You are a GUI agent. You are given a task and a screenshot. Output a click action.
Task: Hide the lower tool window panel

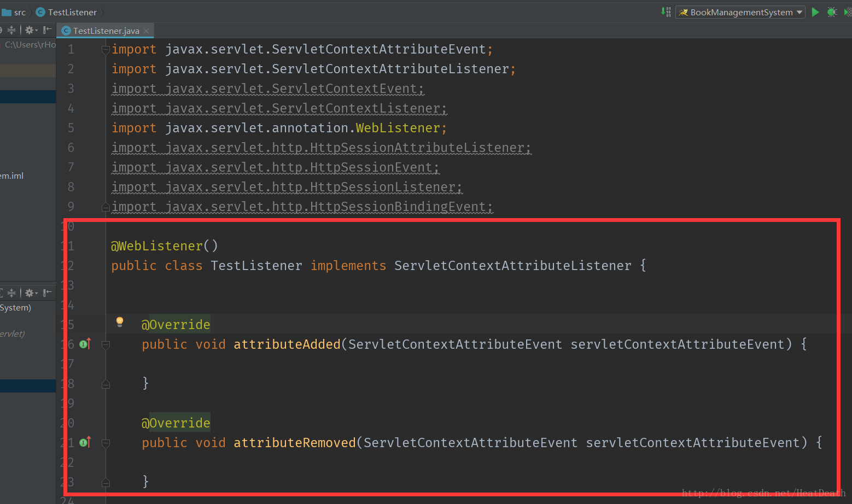(x=48, y=292)
